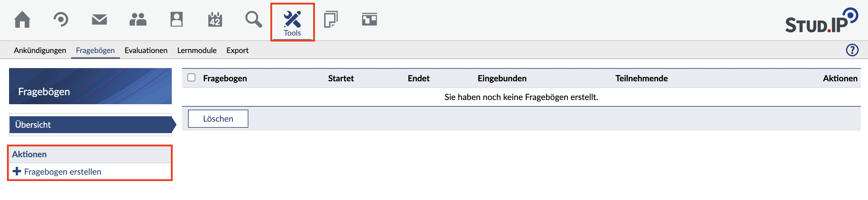Open the Files documents icon

pyautogui.click(x=331, y=20)
